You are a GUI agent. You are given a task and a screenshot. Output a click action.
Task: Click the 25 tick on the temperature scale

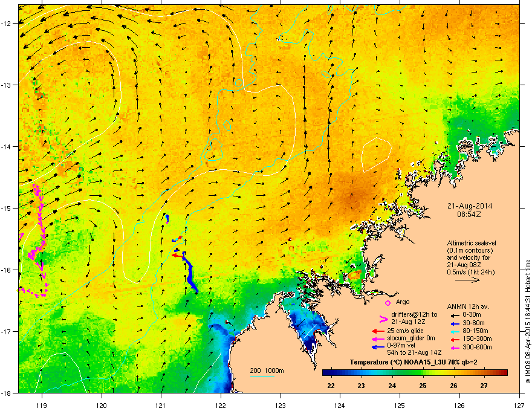click(x=423, y=386)
